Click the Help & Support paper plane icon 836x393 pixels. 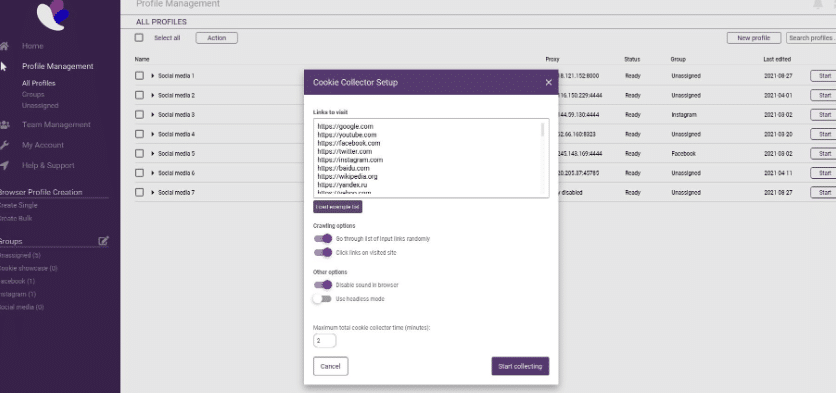[4, 165]
